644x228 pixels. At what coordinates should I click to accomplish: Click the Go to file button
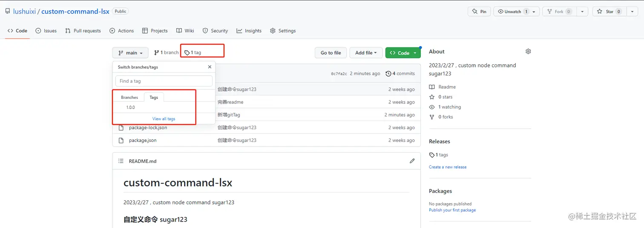[331, 53]
